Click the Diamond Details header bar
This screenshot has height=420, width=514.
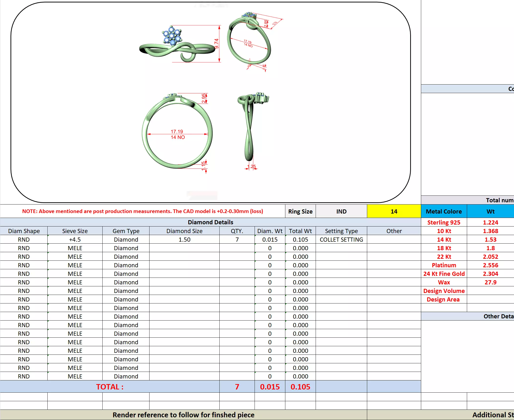click(210, 222)
